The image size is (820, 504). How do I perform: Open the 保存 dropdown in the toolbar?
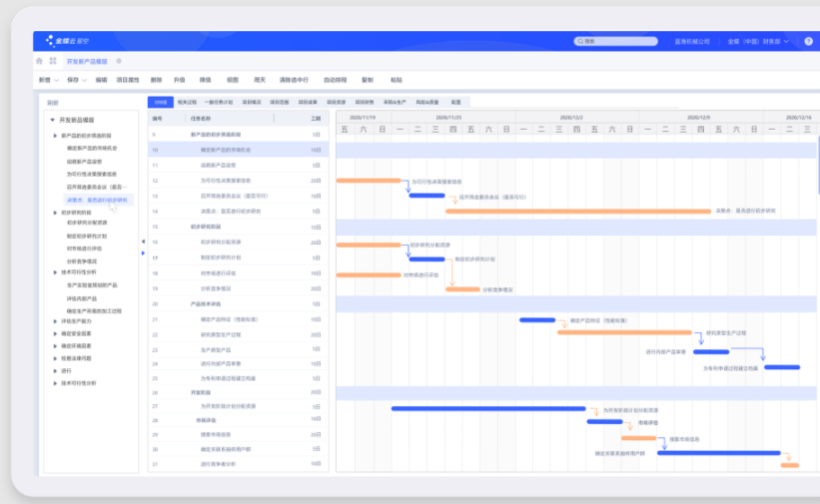(77, 80)
